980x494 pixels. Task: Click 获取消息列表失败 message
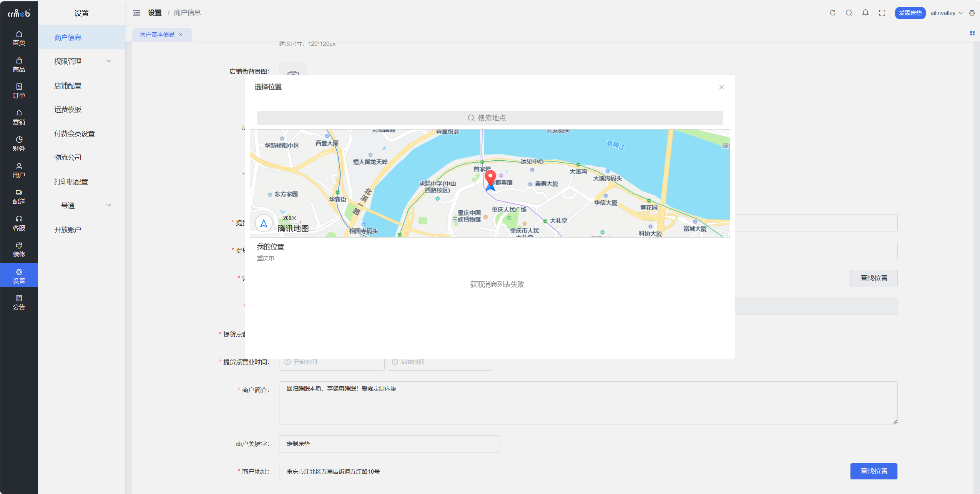(x=497, y=284)
